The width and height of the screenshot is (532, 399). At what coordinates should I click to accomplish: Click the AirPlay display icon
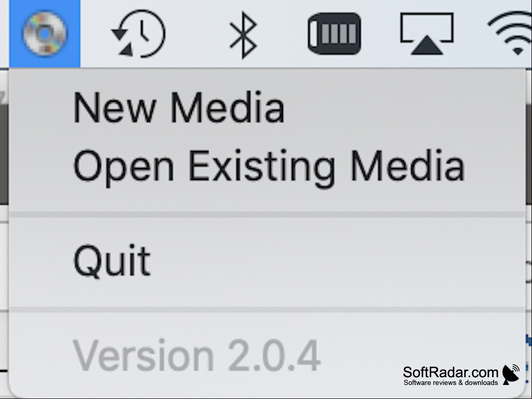tap(427, 34)
